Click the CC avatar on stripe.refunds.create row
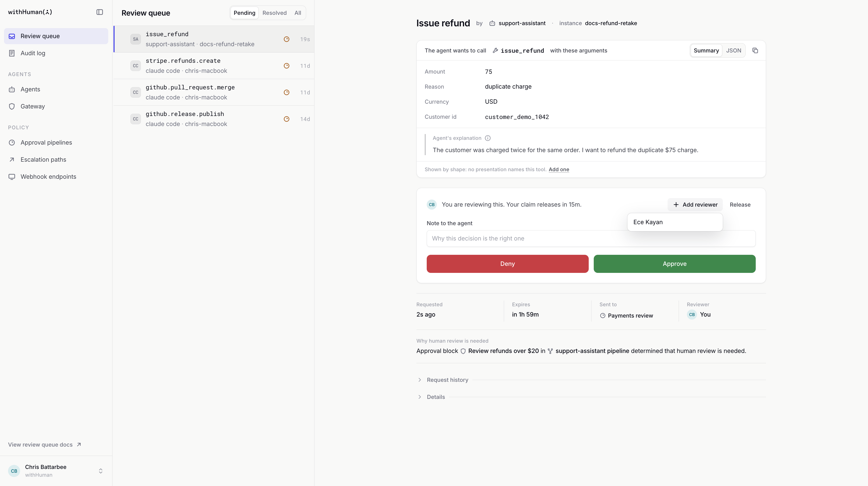Viewport: 868px width, 486px height. pos(135,66)
